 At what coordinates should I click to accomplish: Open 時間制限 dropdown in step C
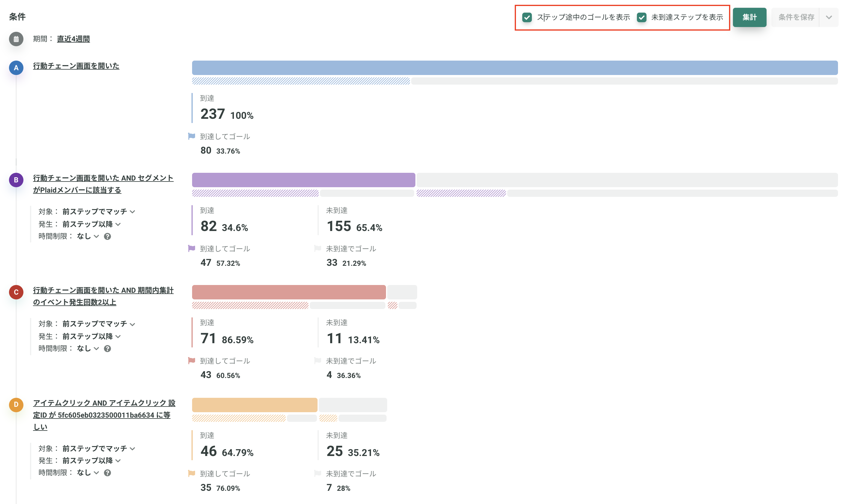[88, 349]
